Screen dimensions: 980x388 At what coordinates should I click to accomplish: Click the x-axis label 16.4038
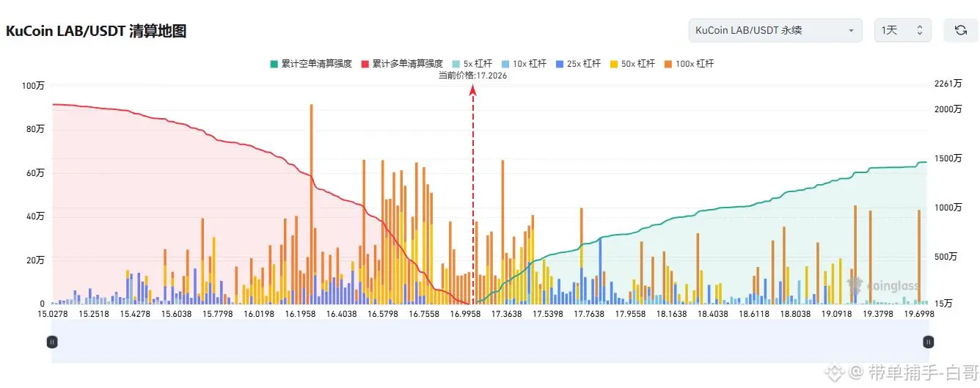click(x=342, y=313)
